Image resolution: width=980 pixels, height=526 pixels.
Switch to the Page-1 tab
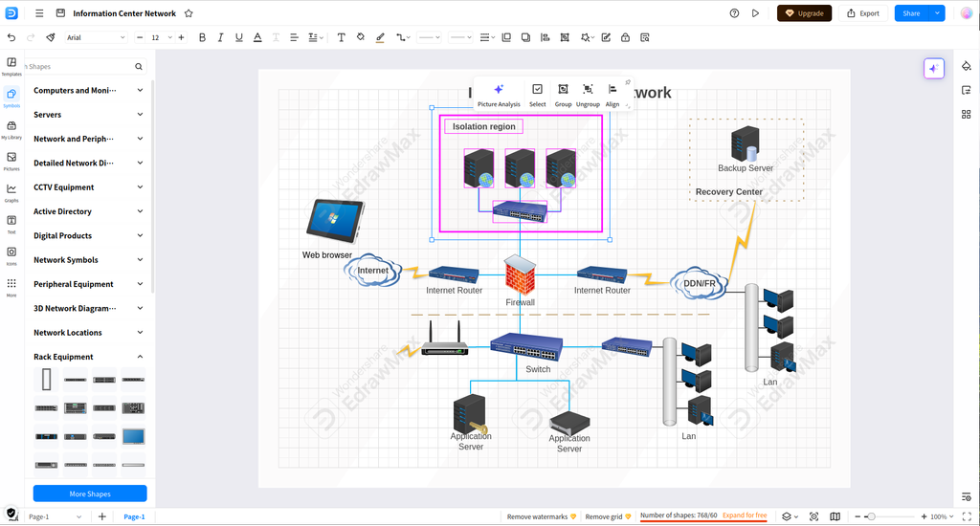[134, 516]
